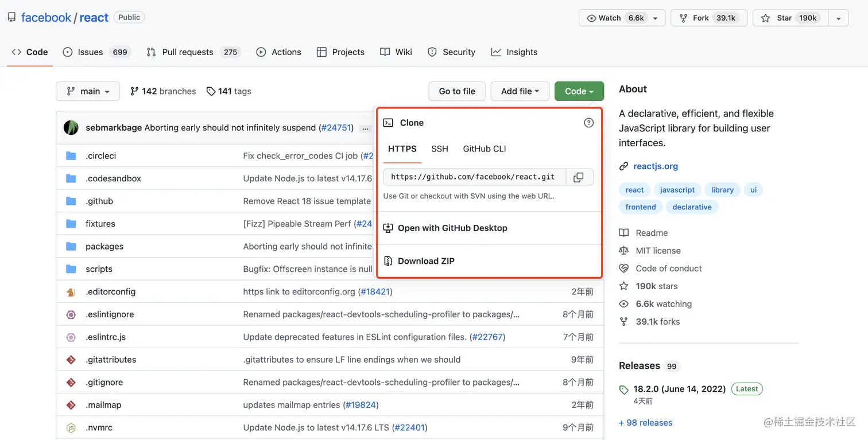Open commit link #24751
Viewport: 868px width, 440px height.
coord(336,128)
